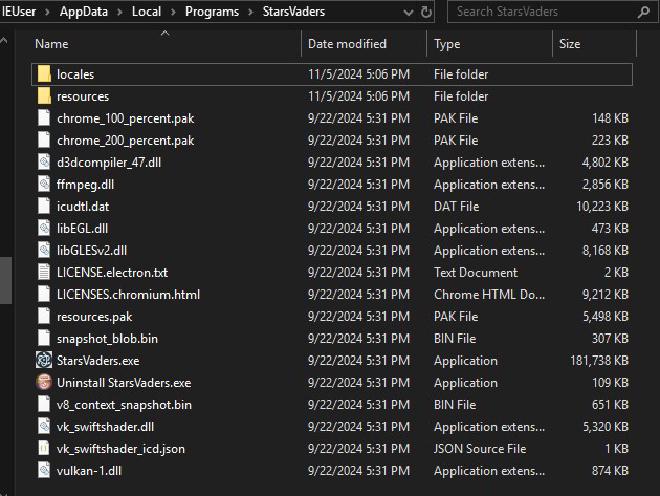Click the navigation pane scrollbar thumb
The height and width of the screenshot is (496, 660).
6,280
